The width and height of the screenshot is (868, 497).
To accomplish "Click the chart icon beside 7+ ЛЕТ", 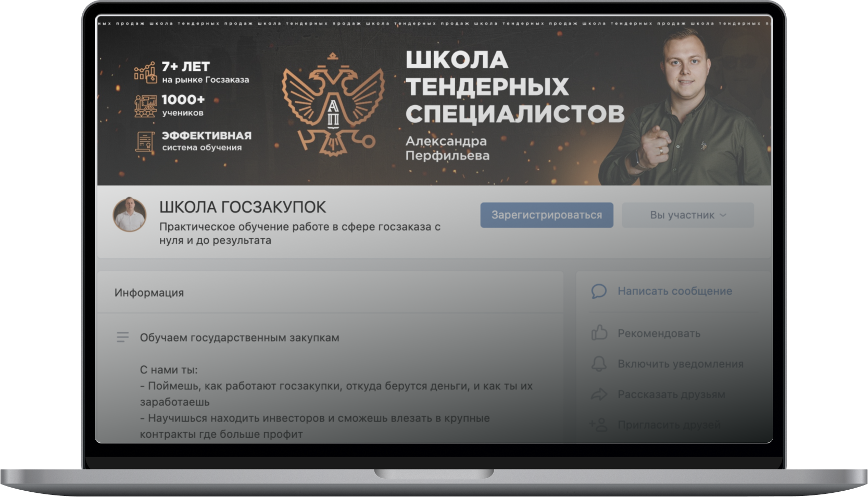I will coord(145,72).
